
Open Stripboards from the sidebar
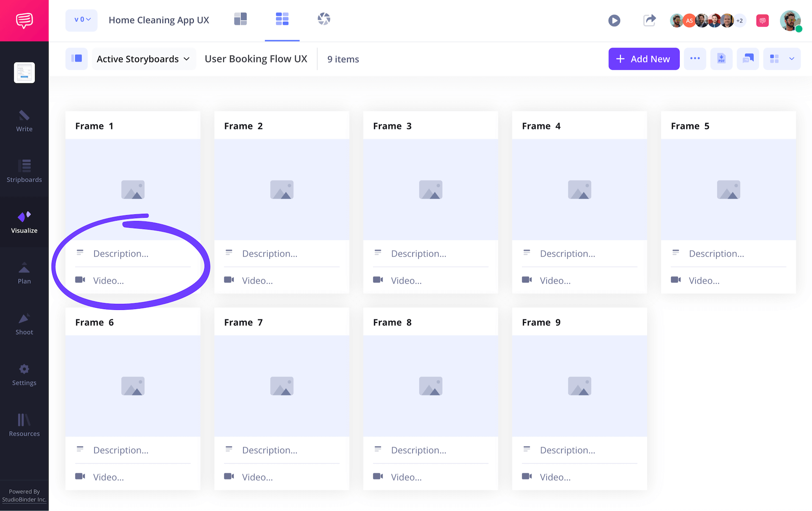pos(24,171)
